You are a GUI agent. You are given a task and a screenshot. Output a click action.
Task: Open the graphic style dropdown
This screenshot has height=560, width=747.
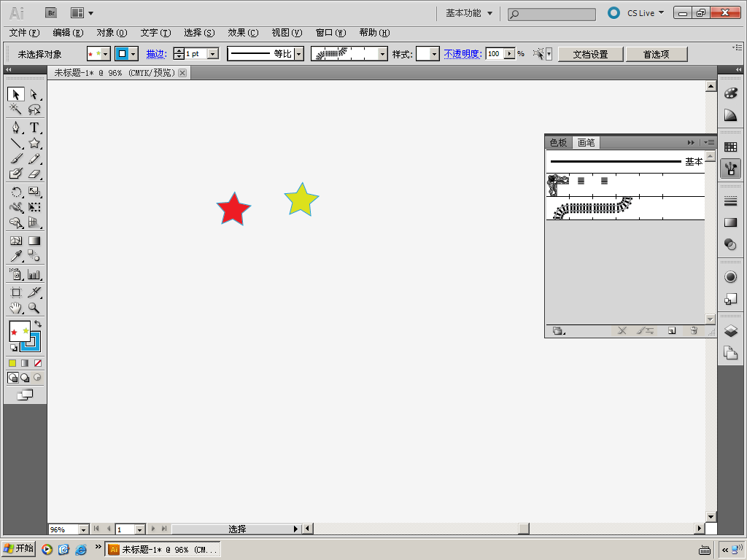point(434,54)
